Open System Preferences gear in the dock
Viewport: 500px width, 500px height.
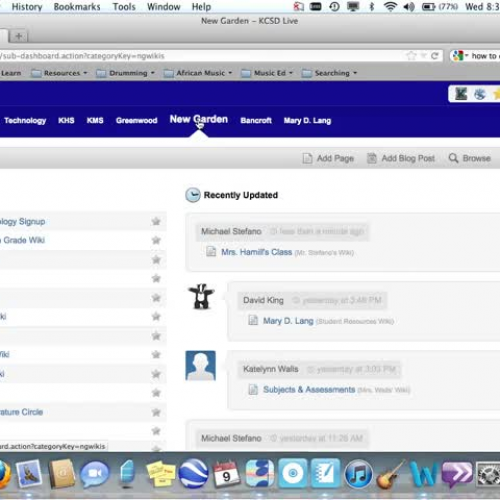488,474
